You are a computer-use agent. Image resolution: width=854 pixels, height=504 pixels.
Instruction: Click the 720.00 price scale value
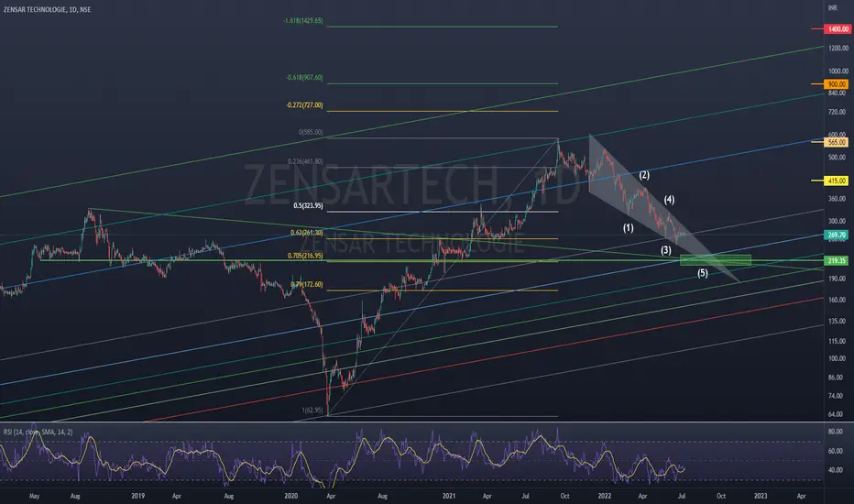click(x=838, y=112)
